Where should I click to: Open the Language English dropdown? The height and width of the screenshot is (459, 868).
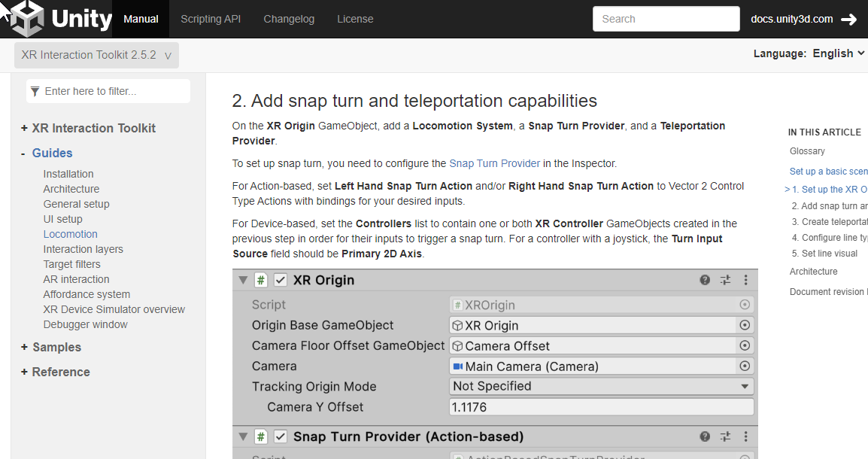[838, 53]
